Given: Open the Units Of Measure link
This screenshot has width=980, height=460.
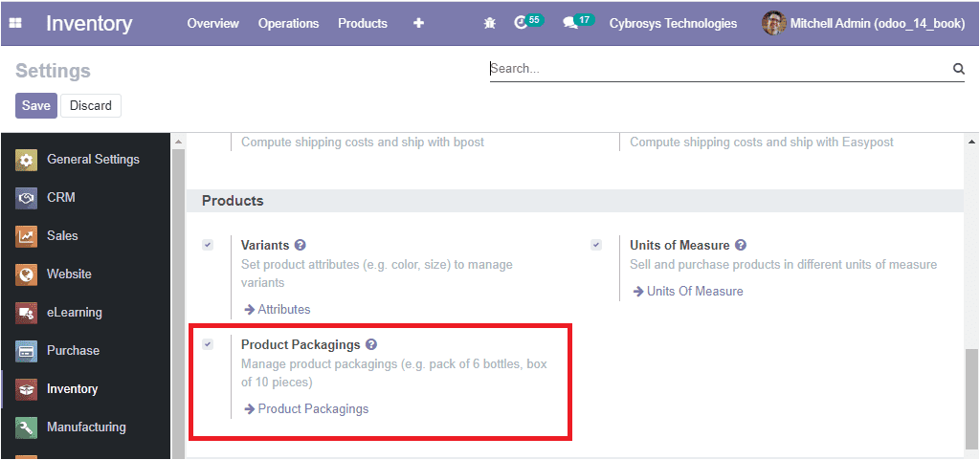Looking at the screenshot, I should (695, 292).
